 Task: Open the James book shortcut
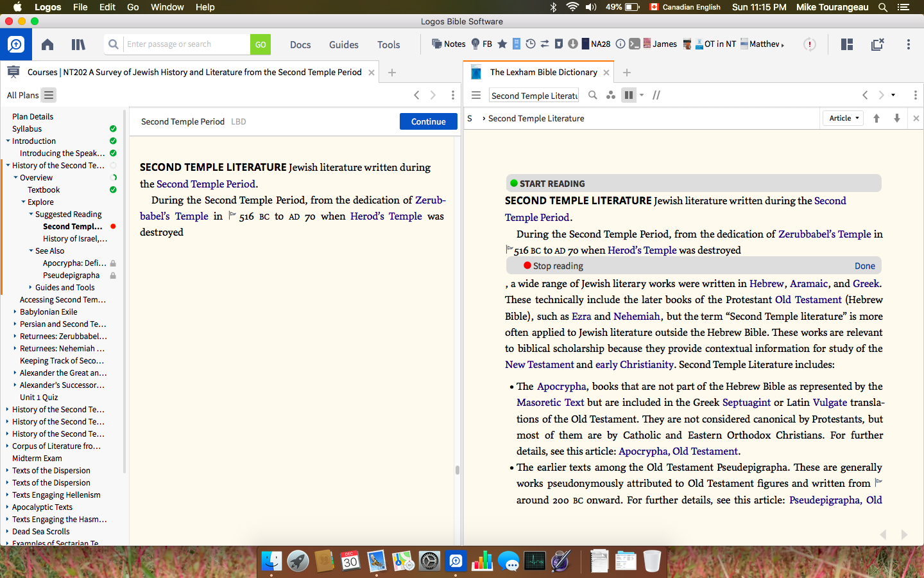[660, 44]
